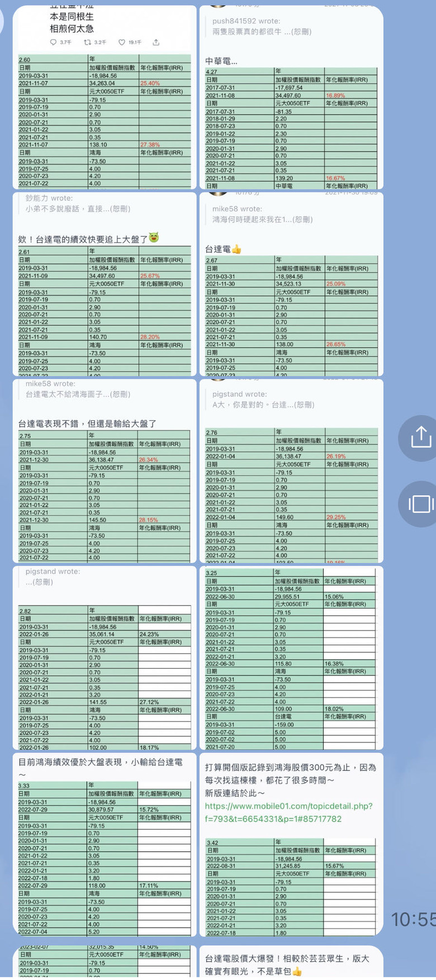Open the note 台達電股價大爆發

pyautogui.click(x=291, y=962)
